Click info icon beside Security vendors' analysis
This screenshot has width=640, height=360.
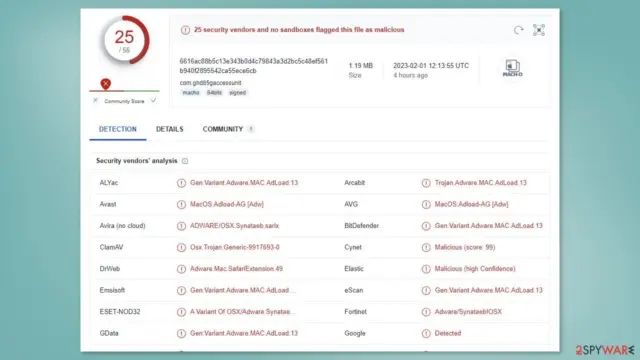tap(185, 161)
